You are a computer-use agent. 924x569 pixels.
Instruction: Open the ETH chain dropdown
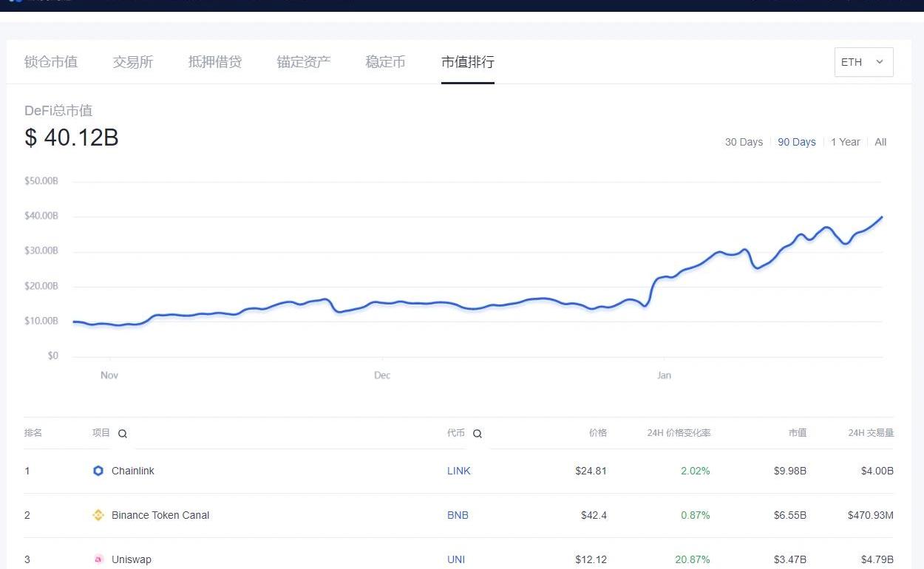coord(863,62)
